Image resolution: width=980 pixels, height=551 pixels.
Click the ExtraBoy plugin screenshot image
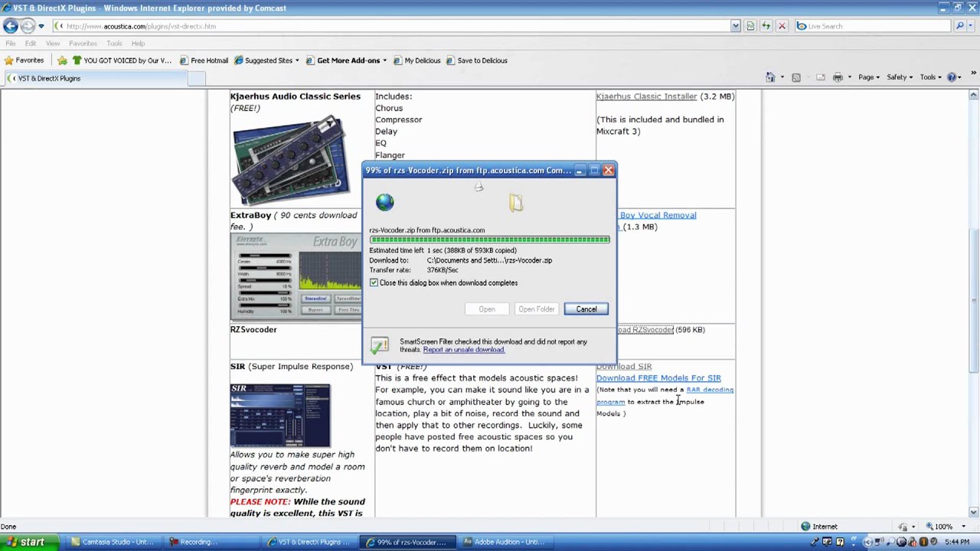tap(296, 276)
